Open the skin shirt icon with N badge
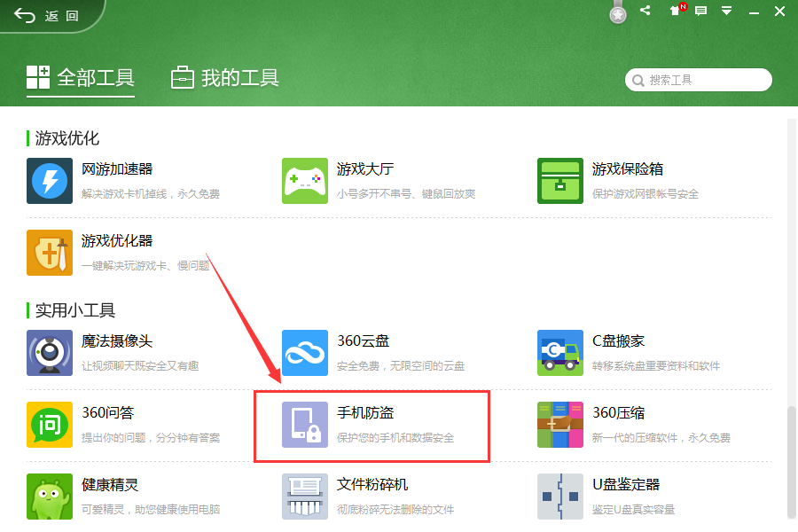Screen dimensions: 798x532 coord(677,10)
